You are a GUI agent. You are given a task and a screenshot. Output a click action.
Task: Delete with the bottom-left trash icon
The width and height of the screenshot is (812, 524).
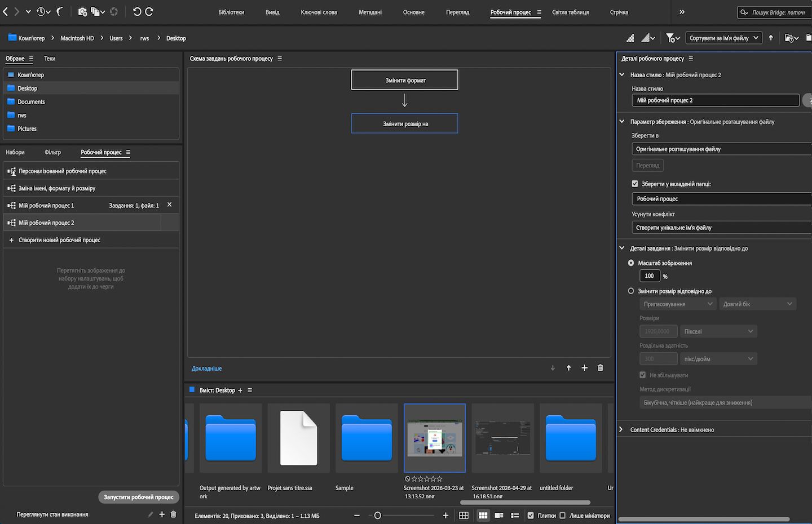[x=173, y=514]
